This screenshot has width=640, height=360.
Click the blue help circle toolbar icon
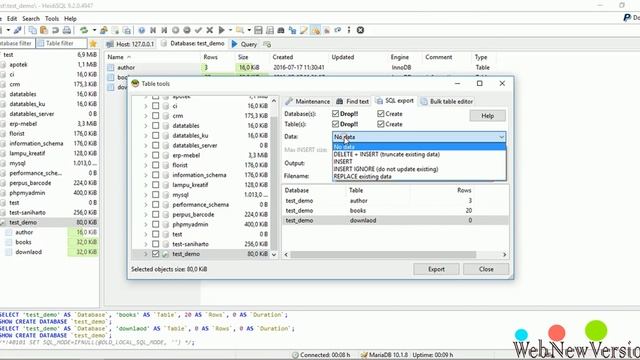[142, 30]
